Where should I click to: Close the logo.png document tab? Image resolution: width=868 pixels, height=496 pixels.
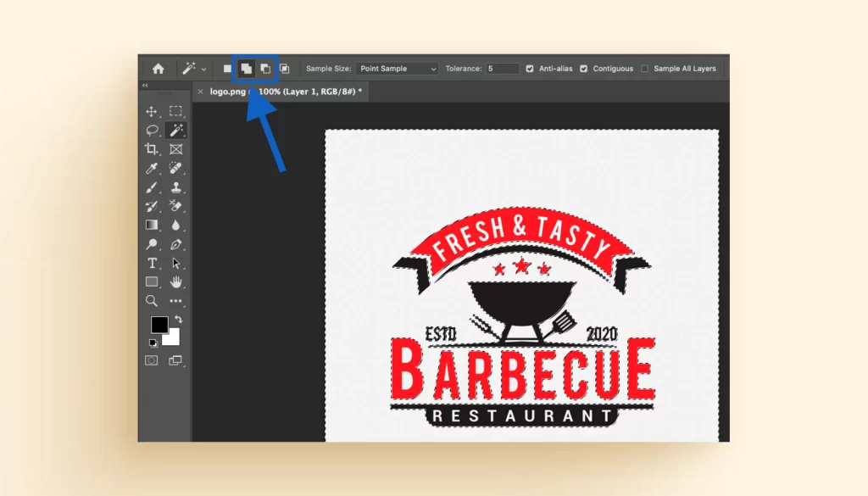coord(200,92)
